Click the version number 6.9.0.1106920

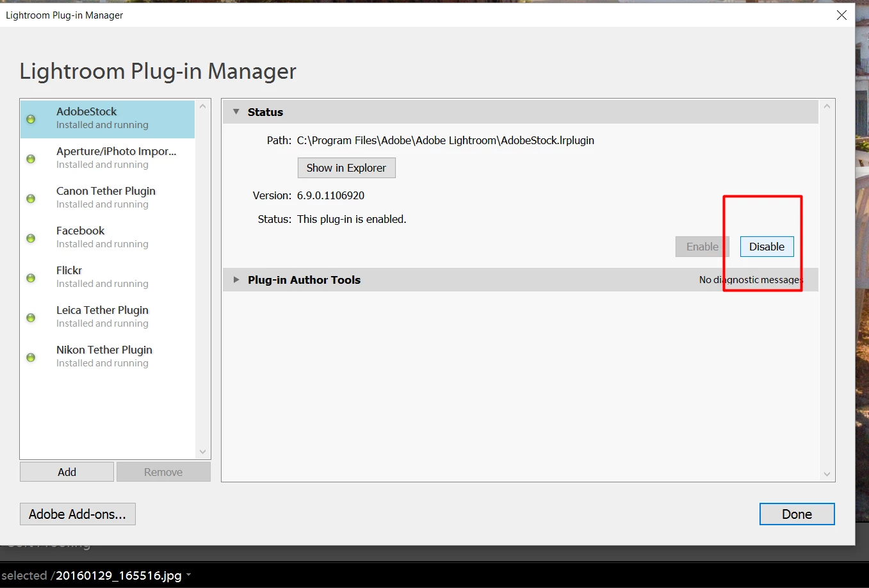(x=330, y=195)
